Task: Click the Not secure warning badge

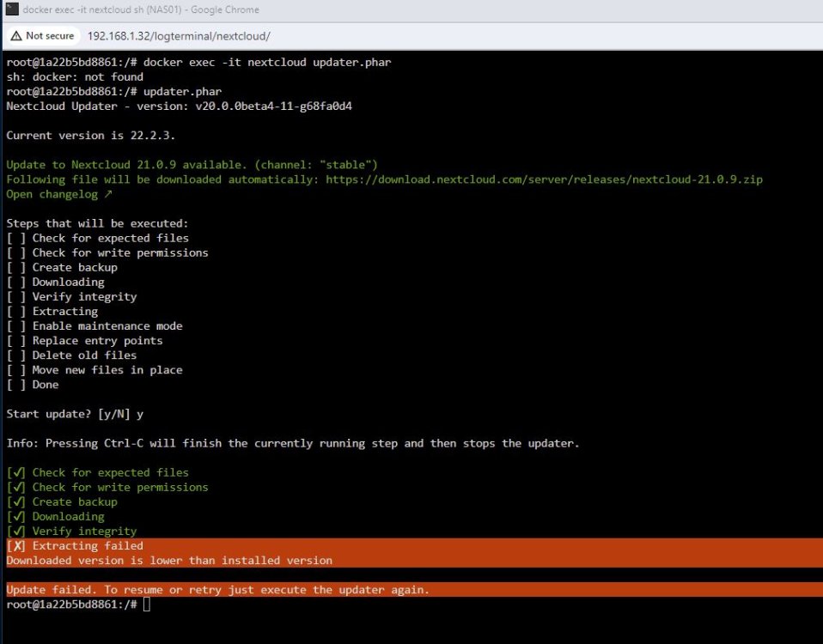Action: click(42, 36)
